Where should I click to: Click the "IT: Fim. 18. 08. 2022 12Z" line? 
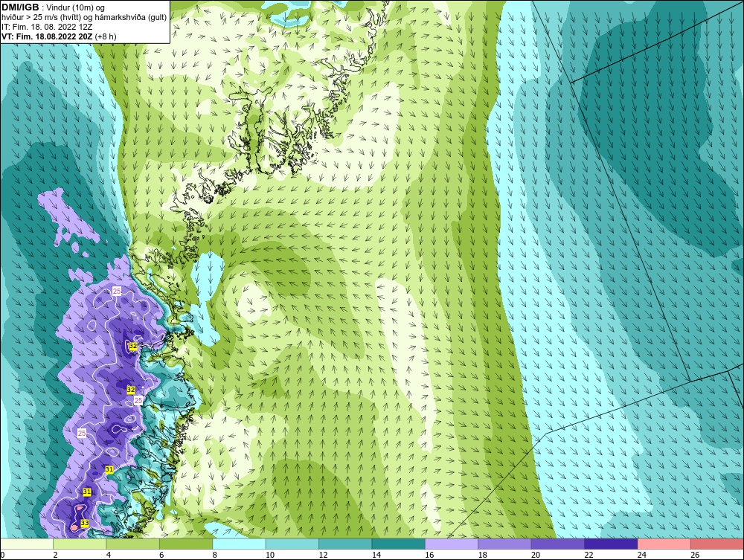[47, 27]
